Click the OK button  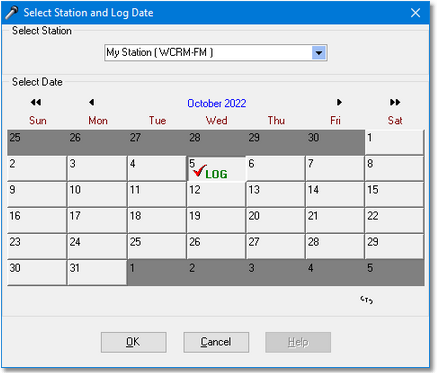point(133,342)
